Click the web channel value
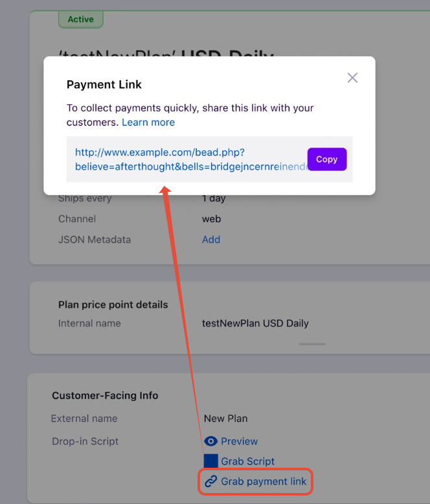The width and height of the screenshot is (430, 504). 211,219
